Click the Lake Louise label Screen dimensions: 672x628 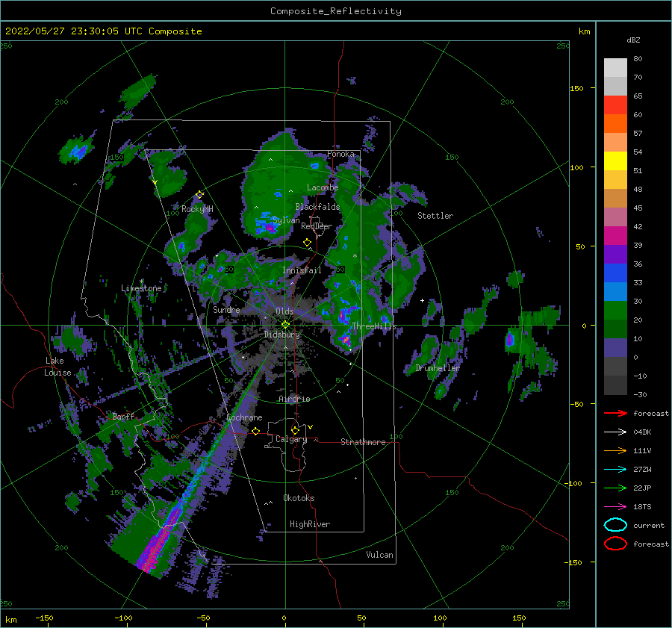[x=57, y=367]
